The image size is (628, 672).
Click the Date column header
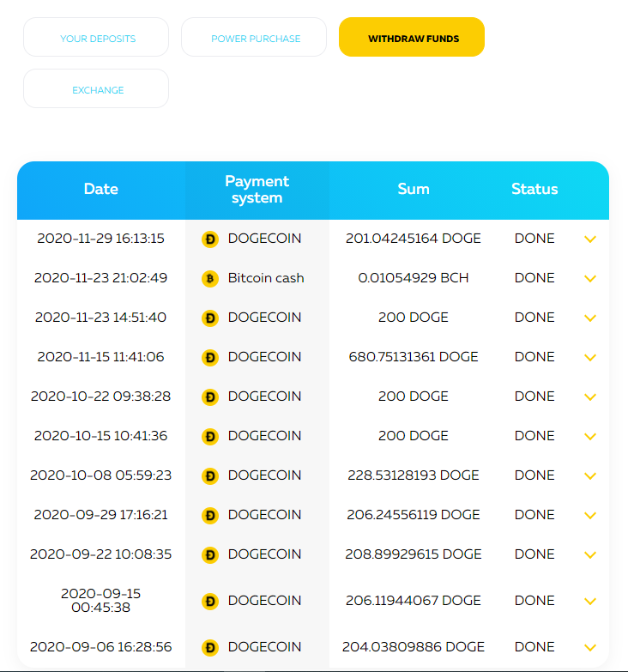(101, 190)
